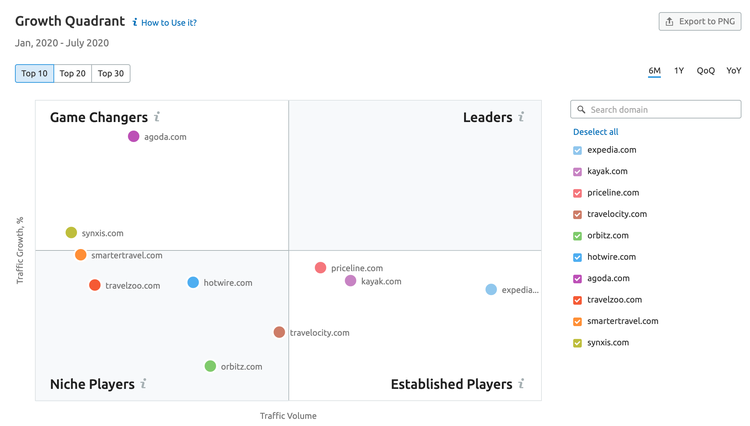Open the How to Use it? link
This screenshot has width=750, height=426.
pos(169,22)
